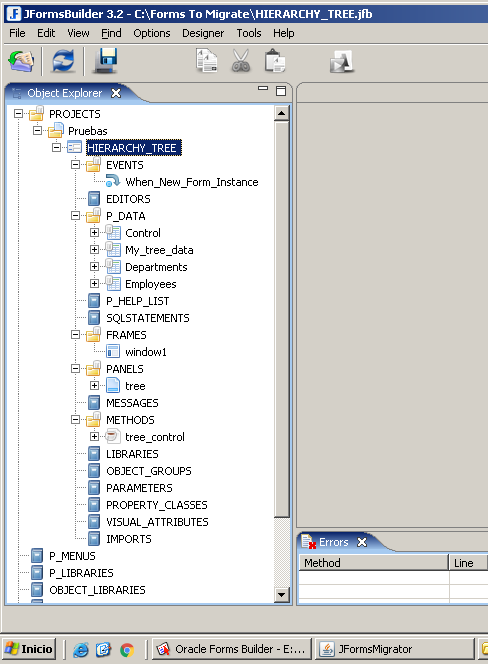Open the Edit menu

46,33
